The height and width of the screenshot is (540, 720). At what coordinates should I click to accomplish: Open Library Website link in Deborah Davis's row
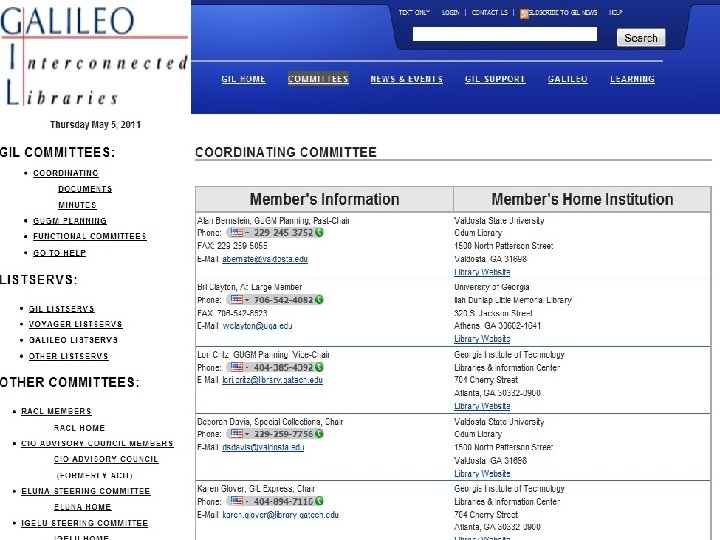pos(482,473)
